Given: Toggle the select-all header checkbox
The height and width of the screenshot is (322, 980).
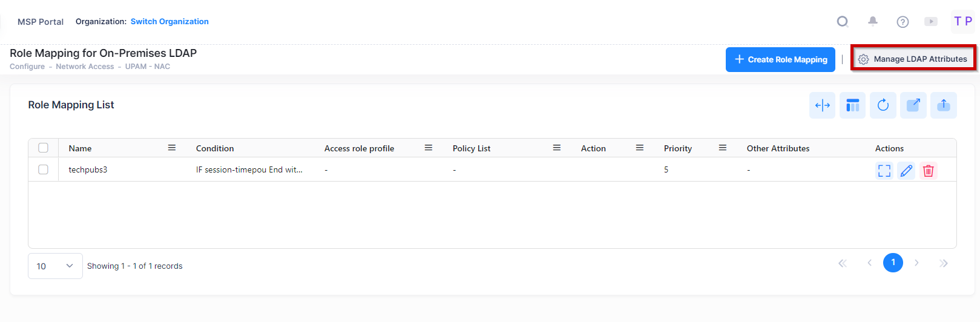Looking at the screenshot, I should pyautogui.click(x=43, y=148).
